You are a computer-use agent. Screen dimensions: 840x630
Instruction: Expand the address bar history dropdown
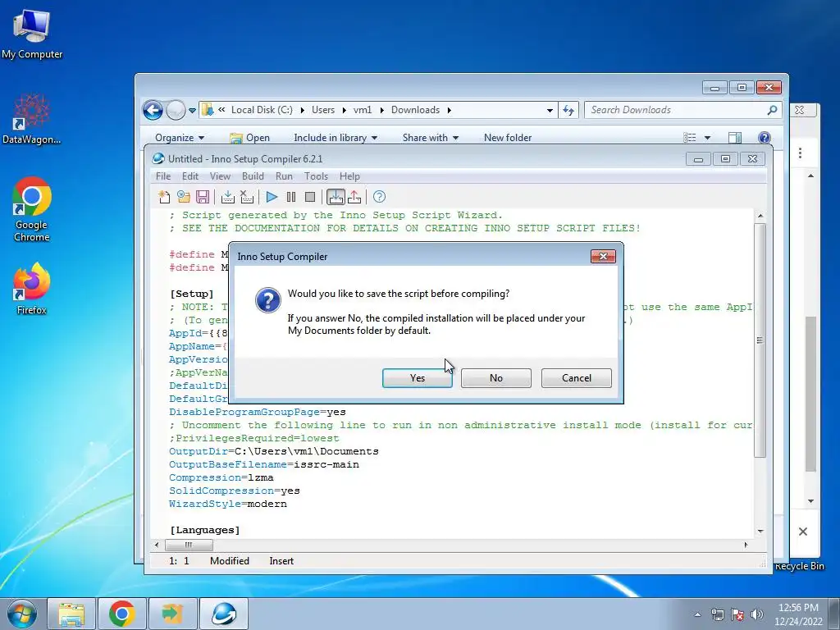[x=550, y=111]
